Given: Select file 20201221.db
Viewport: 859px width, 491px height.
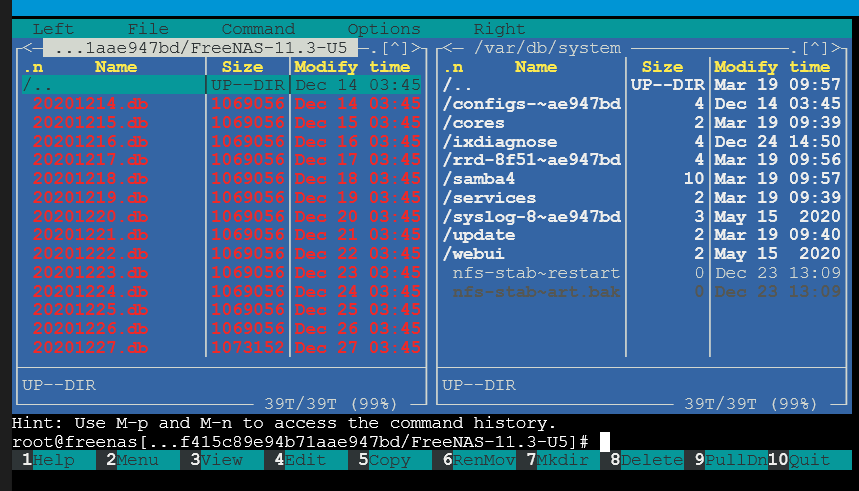Looking at the screenshot, I should [222, 235].
